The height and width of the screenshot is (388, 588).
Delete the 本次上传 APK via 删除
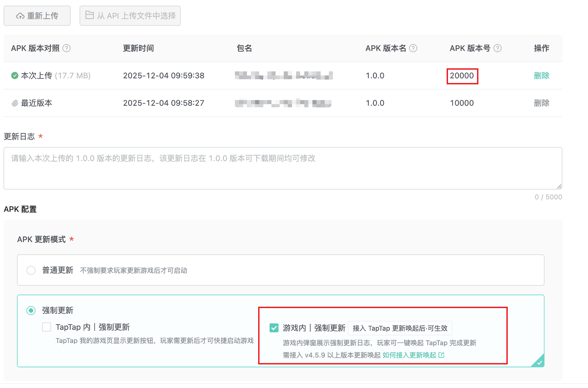(x=542, y=75)
